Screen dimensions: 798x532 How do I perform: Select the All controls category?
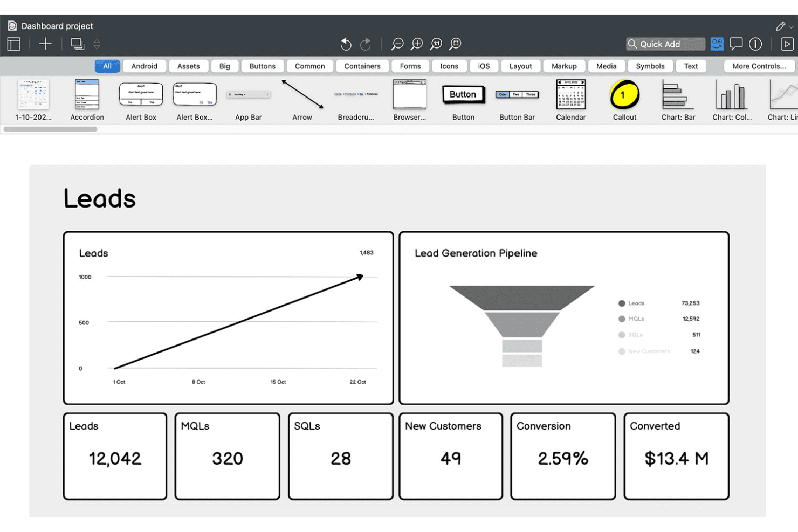pos(107,66)
